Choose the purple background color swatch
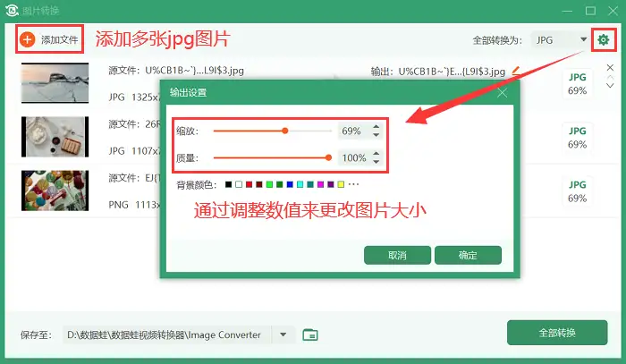Image resolution: width=626 pixels, height=364 pixels. pos(331,184)
